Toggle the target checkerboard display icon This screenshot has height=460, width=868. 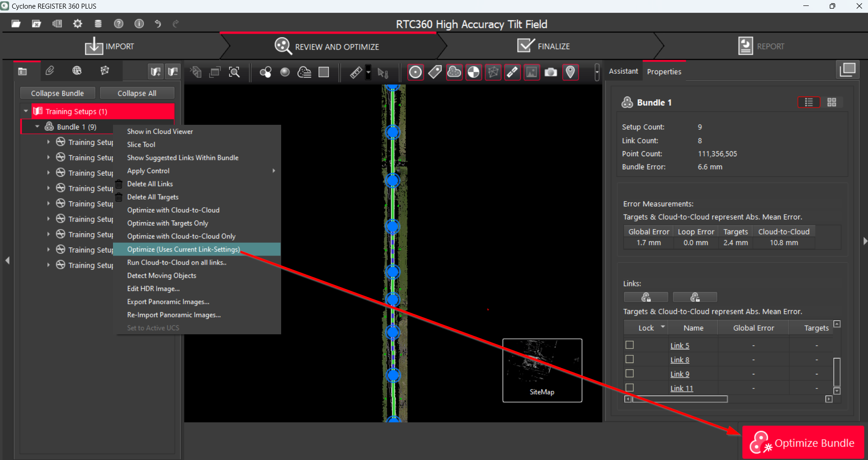[x=474, y=72]
